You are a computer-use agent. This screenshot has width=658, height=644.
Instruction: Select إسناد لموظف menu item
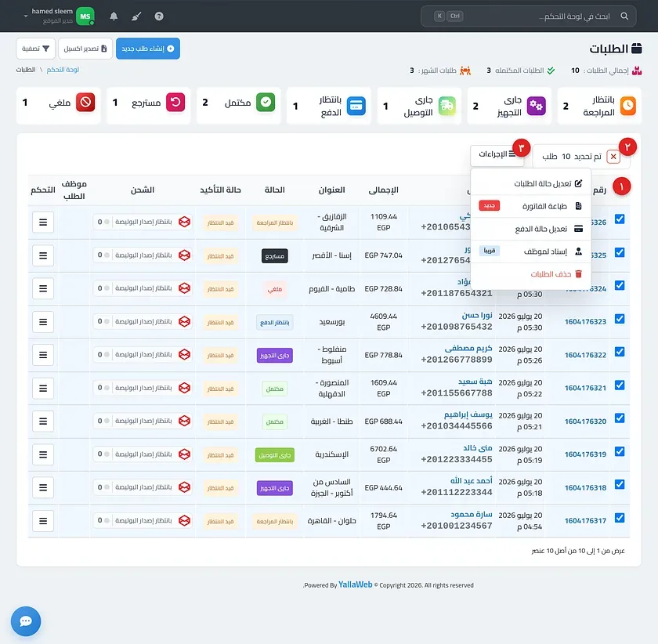(x=531, y=251)
